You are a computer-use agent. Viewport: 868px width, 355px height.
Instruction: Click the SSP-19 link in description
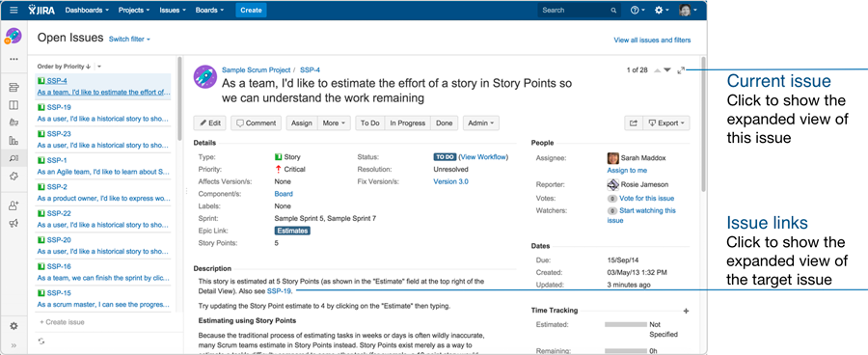[279, 290]
